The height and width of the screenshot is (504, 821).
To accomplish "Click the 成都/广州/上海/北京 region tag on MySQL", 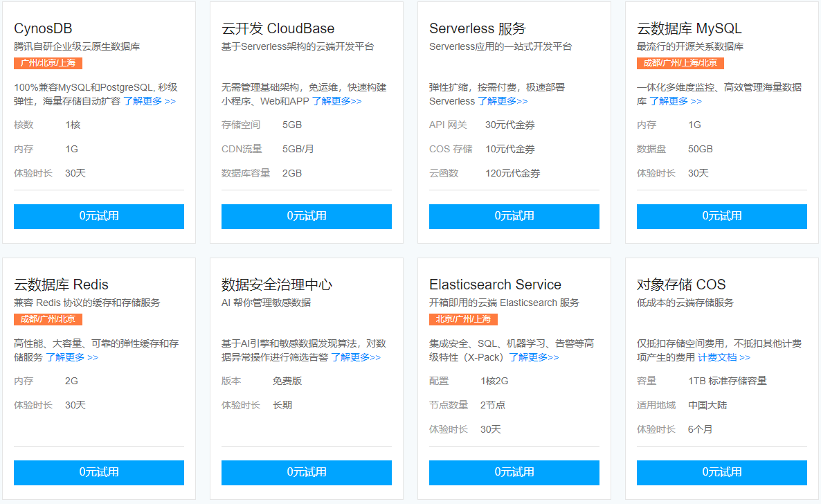I will tap(680, 63).
